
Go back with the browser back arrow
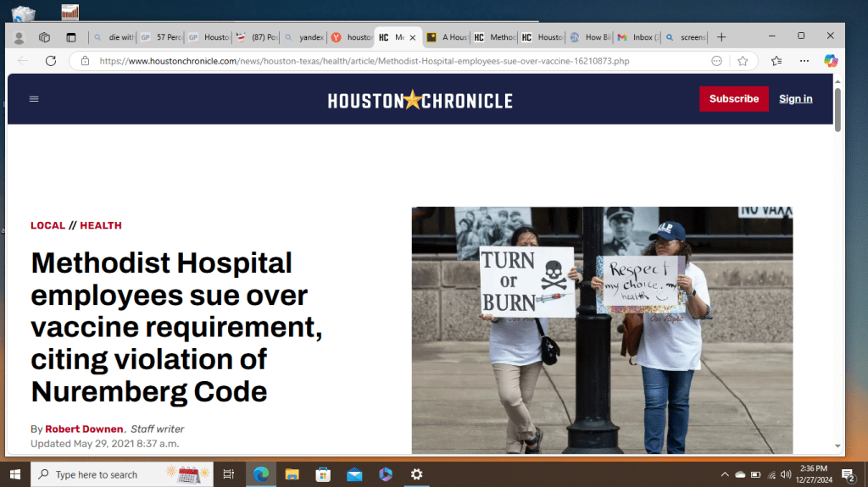point(23,61)
